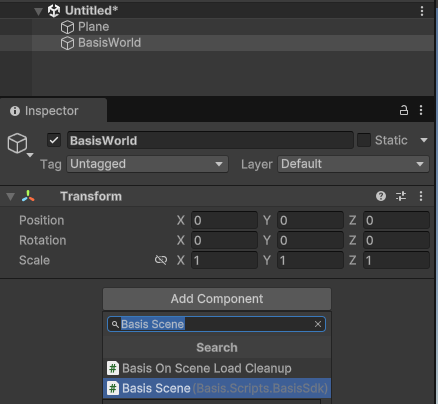Open the Untitled scene options menu
Viewport: 438px width, 404px height.
pos(422,11)
